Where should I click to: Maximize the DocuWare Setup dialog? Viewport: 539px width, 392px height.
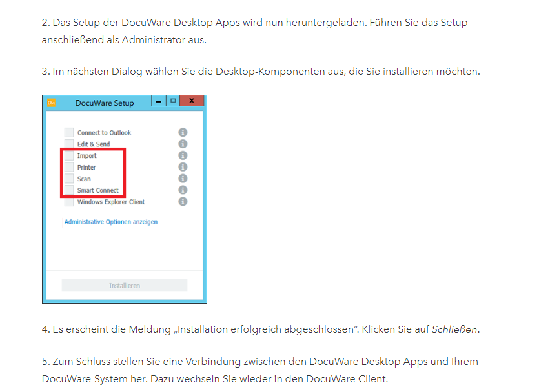[x=172, y=101]
